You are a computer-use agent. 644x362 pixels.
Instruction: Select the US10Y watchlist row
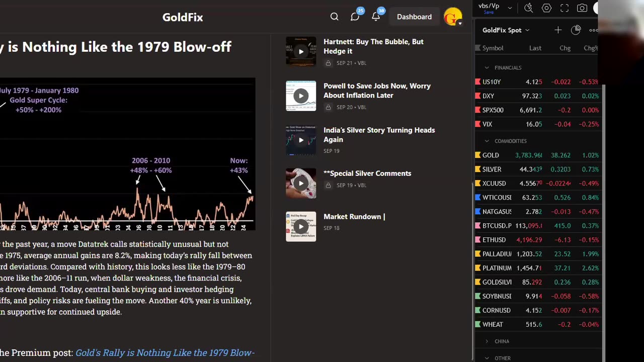537,81
